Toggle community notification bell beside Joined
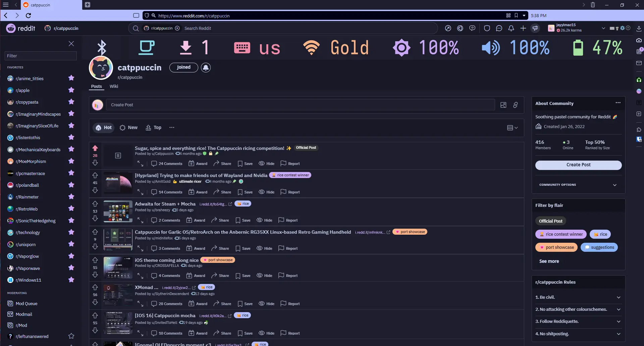 click(x=206, y=68)
